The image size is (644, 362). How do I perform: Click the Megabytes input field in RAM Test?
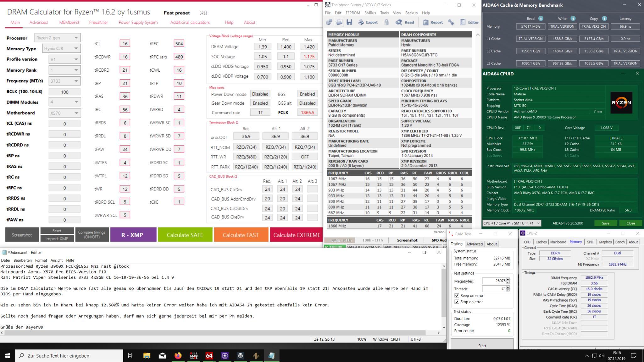pos(494,281)
